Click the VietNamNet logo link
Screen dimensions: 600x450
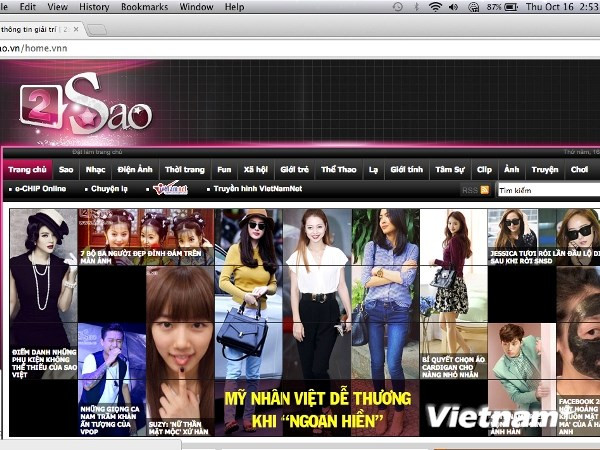tap(170, 188)
